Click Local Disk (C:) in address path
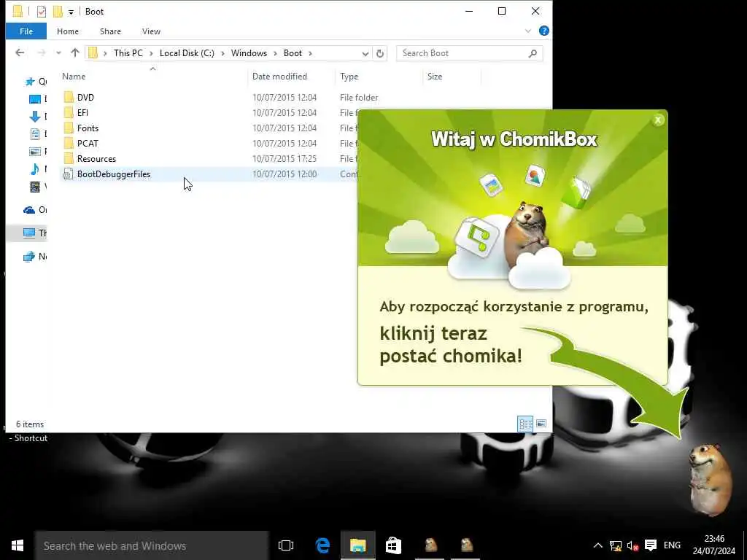The image size is (747, 560). click(187, 52)
